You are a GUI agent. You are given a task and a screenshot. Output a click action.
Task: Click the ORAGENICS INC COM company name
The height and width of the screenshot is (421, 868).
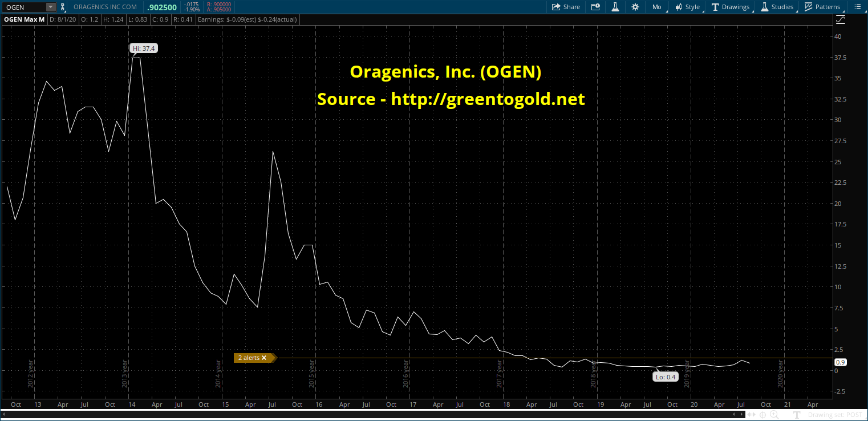(105, 7)
